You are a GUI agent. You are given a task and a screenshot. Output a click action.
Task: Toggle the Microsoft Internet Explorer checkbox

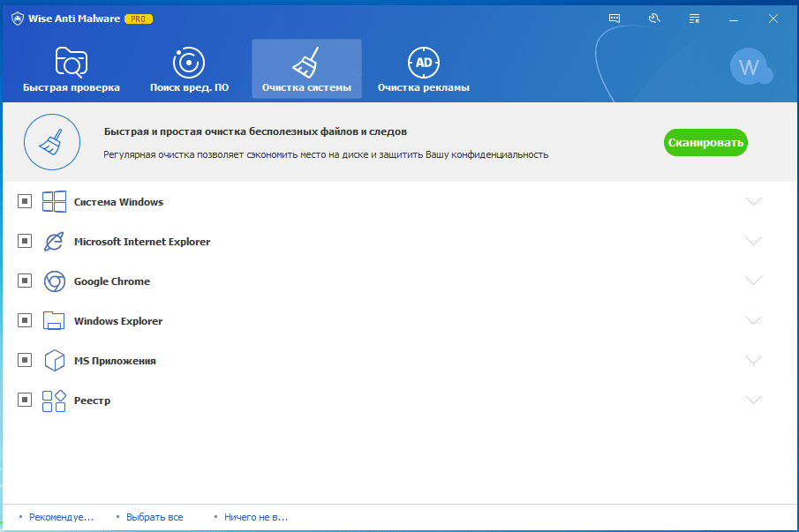pos(25,241)
